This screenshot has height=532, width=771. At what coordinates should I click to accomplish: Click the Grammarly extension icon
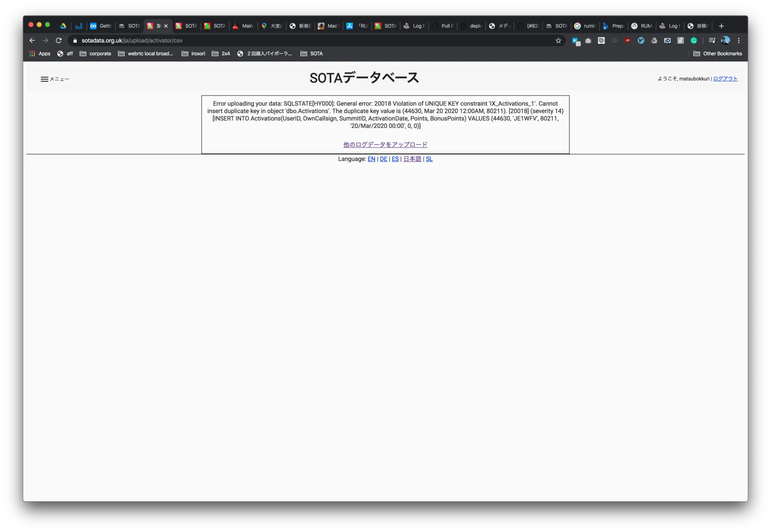click(x=693, y=41)
